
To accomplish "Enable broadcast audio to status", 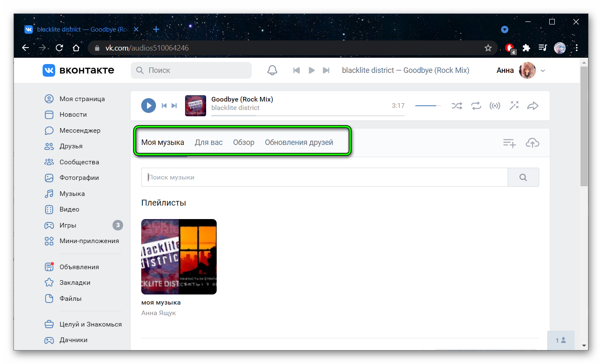I will pos(495,106).
